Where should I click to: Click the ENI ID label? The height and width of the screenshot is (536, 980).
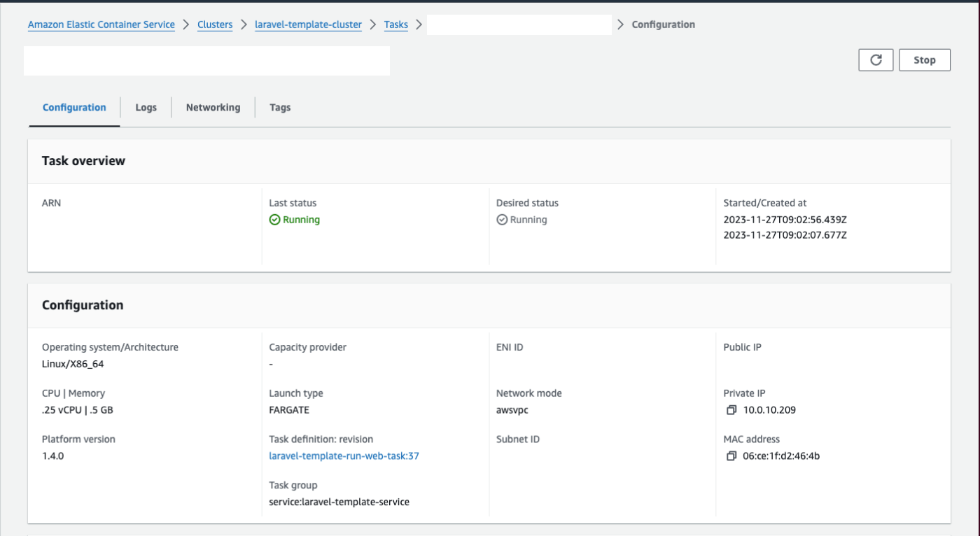510,347
